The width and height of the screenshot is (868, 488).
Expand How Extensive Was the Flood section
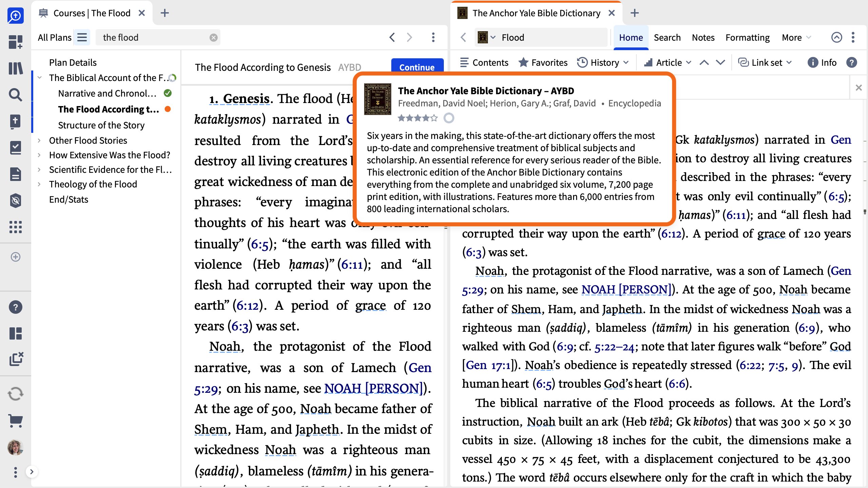pyautogui.click(x=39, y=155)
